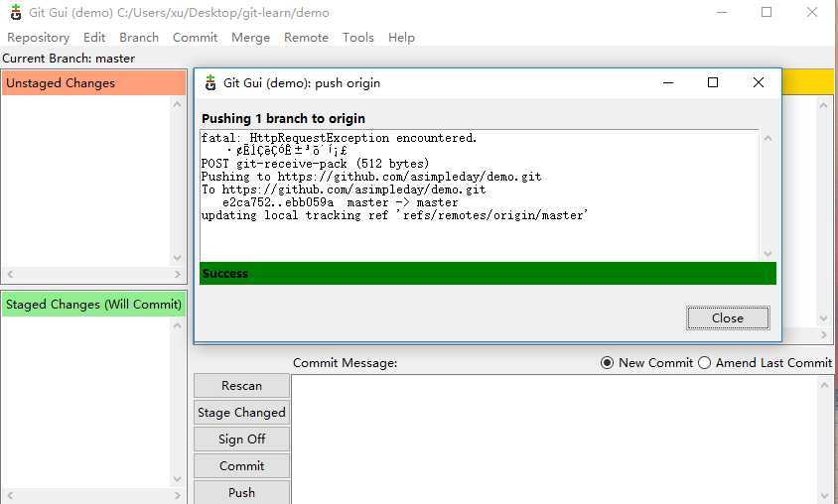Viewport: 838px width, 504px height.
Task: Minimize the push origin dialog
Action: click(x=668, y=82)
